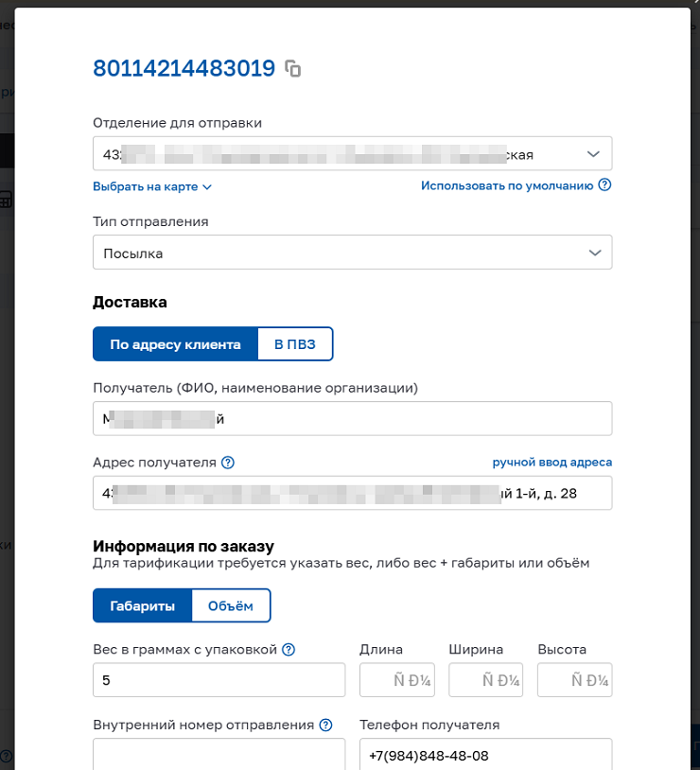This screenshot has width=700, height=770.
Task: Click the Длина dimension field
Action: point(397,680)
